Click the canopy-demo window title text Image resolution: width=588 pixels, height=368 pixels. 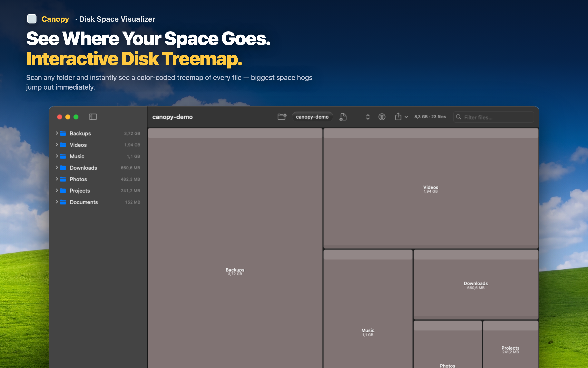click(x=173, y=117)
